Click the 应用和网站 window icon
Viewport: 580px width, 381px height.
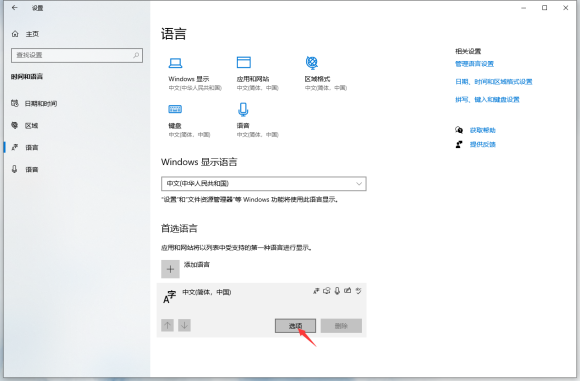tap(243, 62)
